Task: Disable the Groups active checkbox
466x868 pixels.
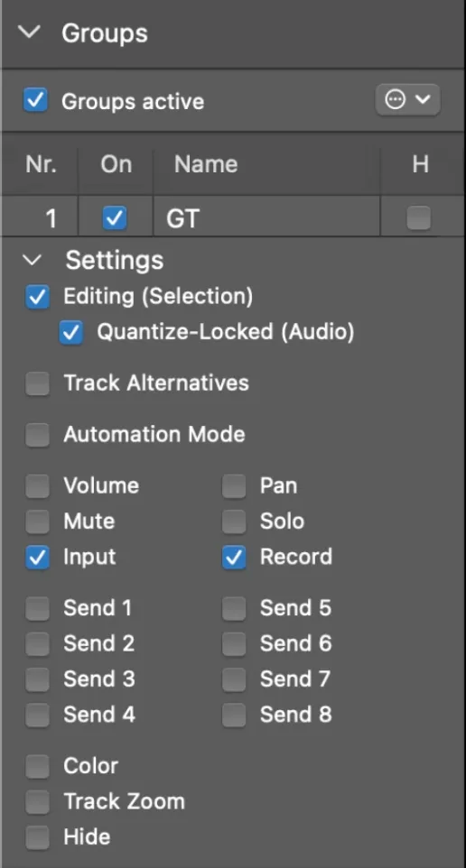Action: pos(36,101)
